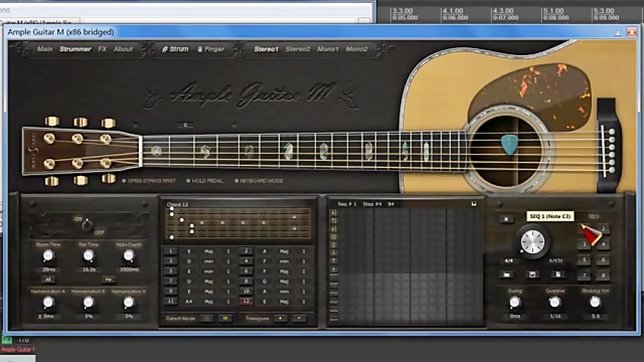Open the FX tab
This screenshot has width=644, height=362.
102,49
